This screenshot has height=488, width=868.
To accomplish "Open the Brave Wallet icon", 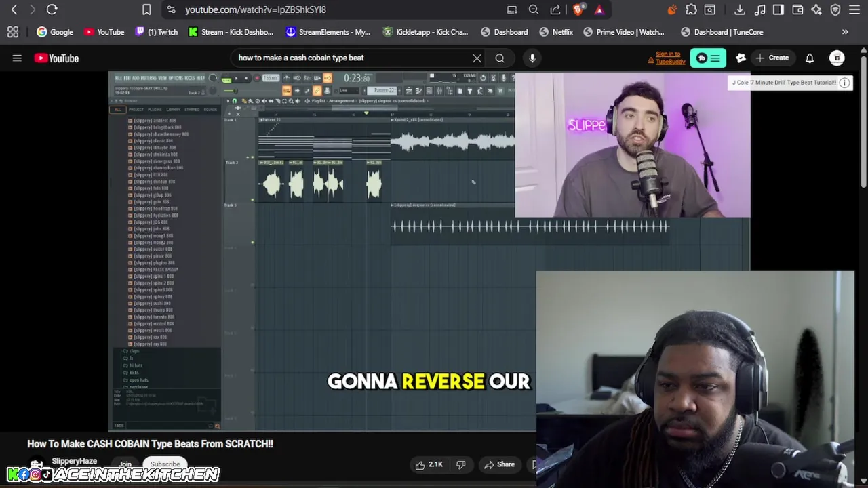I will click(x=797, y=9).
